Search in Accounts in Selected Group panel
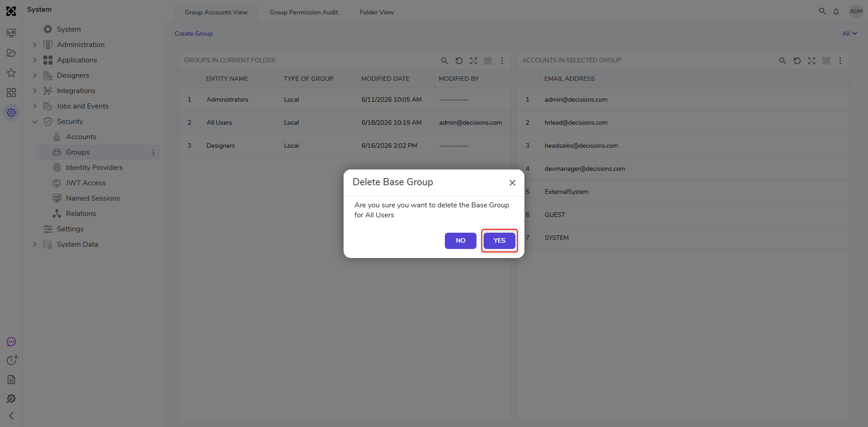Viewport: 868px width, 427px height. (x=783, y=61)
